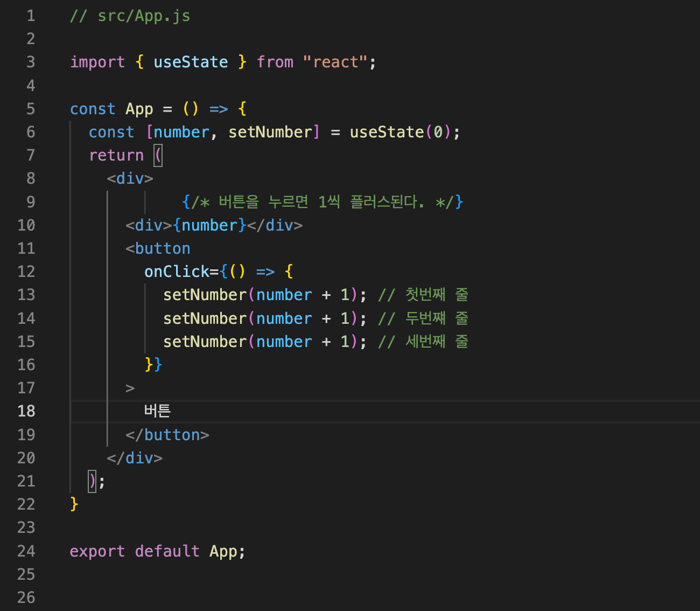Click line number 24 in the gutter
700x611 pixels.
pos(26,552)
